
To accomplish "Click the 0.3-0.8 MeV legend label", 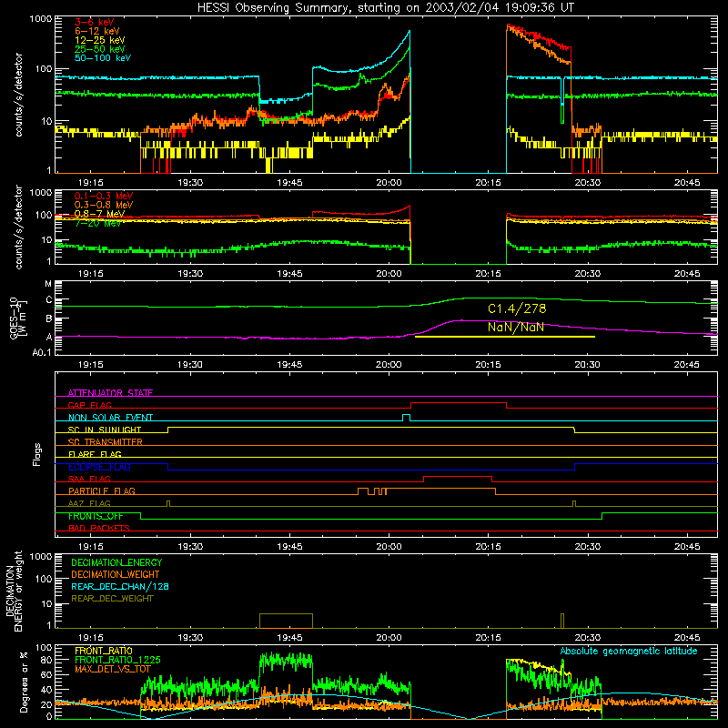I will [104, 205].
